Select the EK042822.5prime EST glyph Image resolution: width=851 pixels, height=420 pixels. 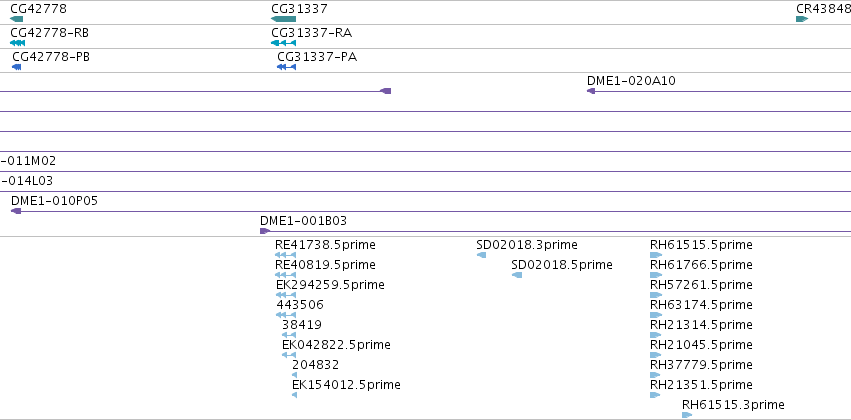[x=289, y=355]
